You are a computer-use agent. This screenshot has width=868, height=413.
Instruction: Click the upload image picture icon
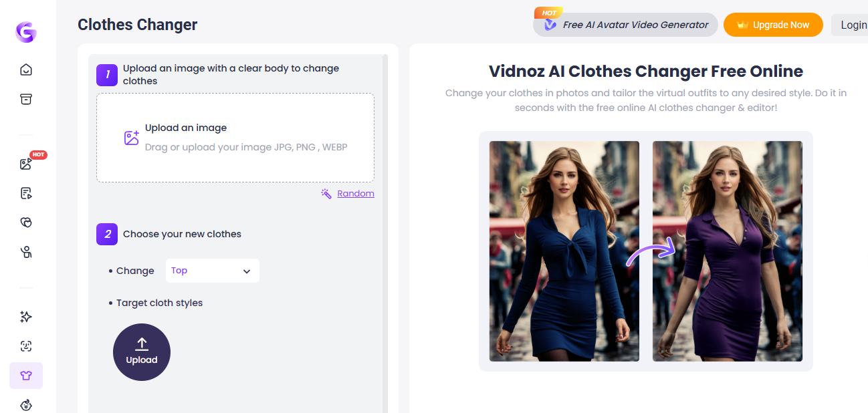(132, 138)
